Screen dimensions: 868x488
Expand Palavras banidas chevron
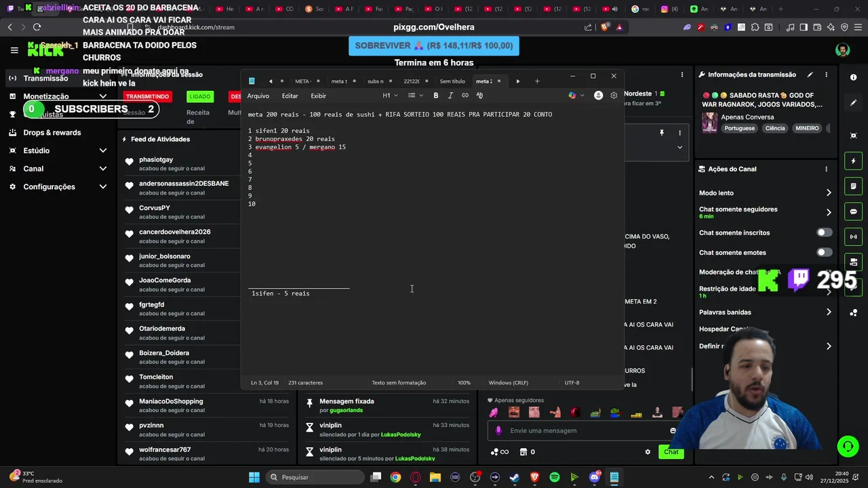828,312
